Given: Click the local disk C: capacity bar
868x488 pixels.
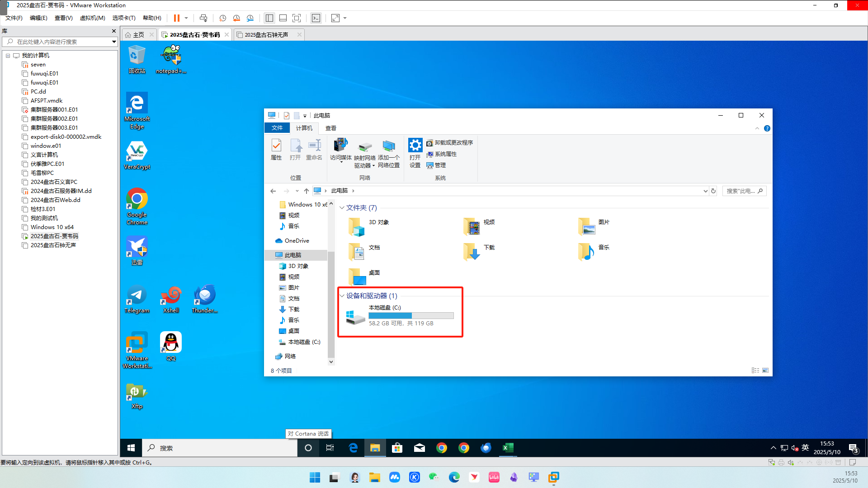Looking at the screenshot, I should 410,315.
